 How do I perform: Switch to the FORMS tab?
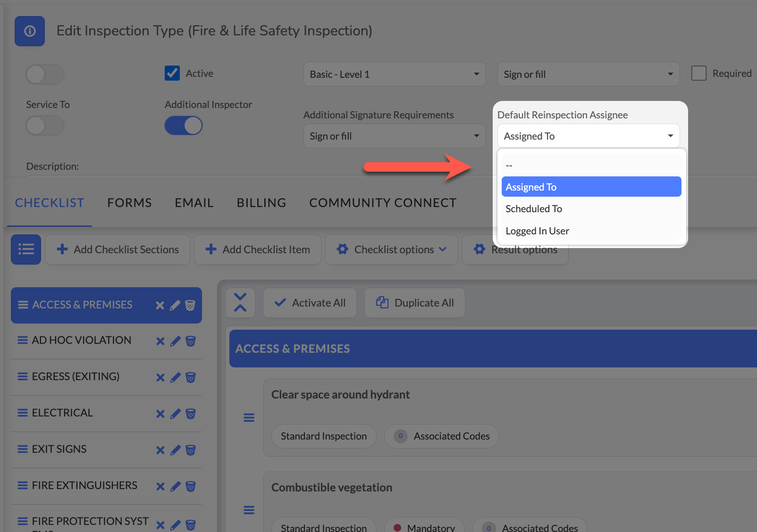pyautogui.click(x=129, y=203)
